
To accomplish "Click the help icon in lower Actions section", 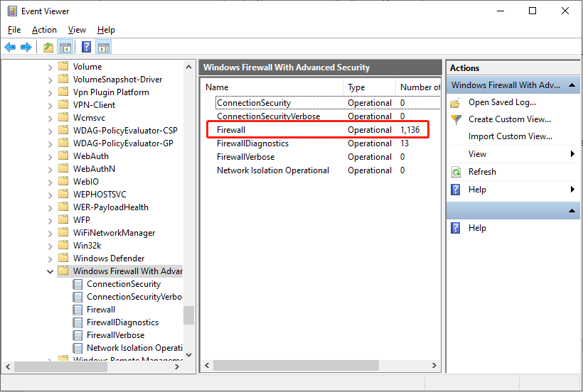I will point(456,228).
